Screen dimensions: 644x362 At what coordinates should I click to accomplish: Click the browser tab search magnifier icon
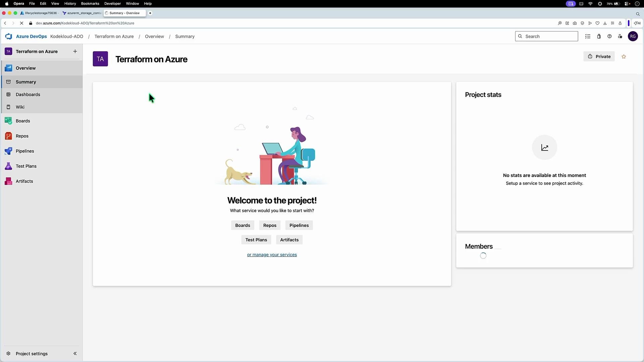[638, 14]
